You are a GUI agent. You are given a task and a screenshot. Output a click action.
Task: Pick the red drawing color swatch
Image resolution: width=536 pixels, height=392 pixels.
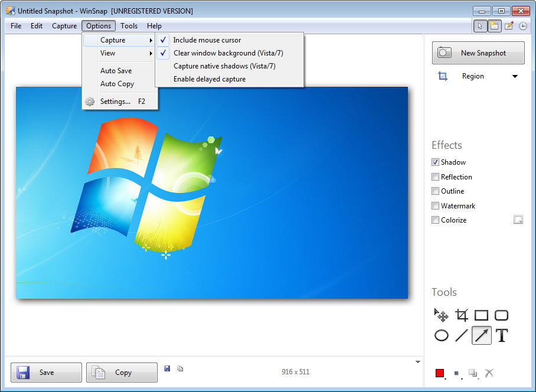click(440, 373)
